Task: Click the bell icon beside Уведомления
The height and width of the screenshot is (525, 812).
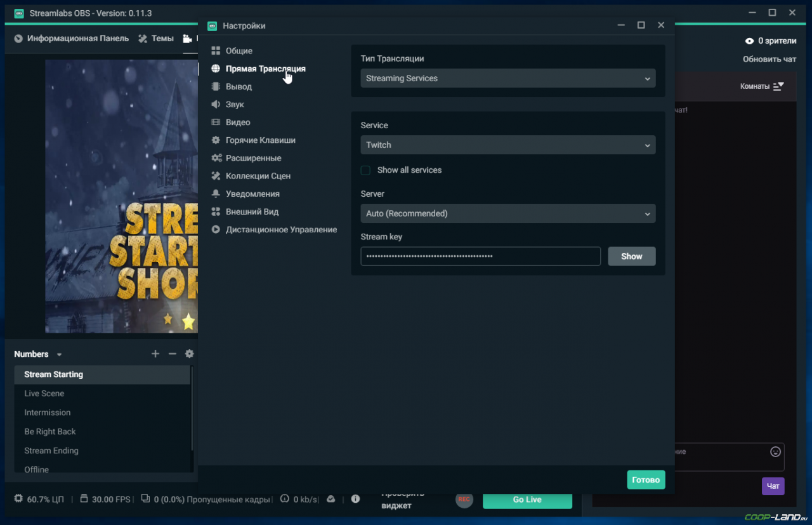Action: tap(216, 194)
